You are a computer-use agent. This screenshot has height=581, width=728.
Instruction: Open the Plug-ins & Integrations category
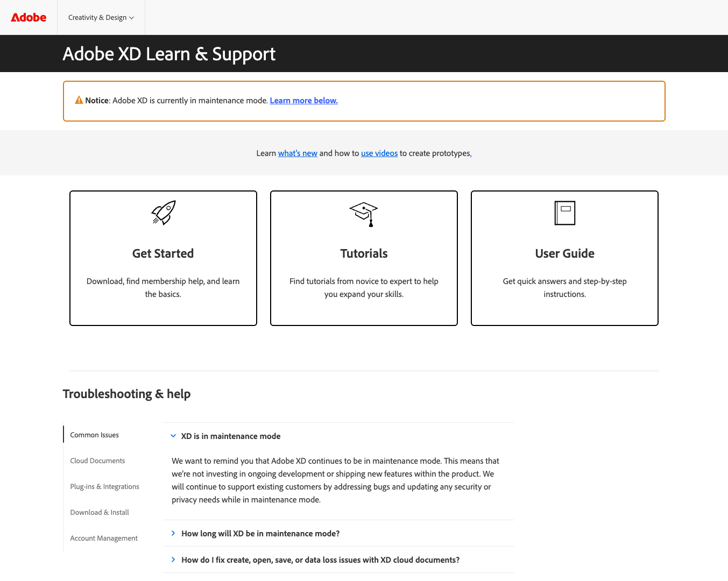[x=104, y=486]
